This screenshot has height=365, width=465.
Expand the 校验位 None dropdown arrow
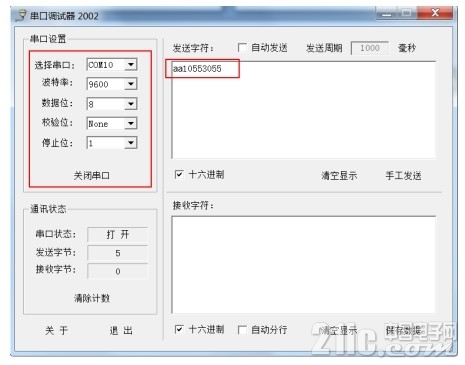(131, 123)
